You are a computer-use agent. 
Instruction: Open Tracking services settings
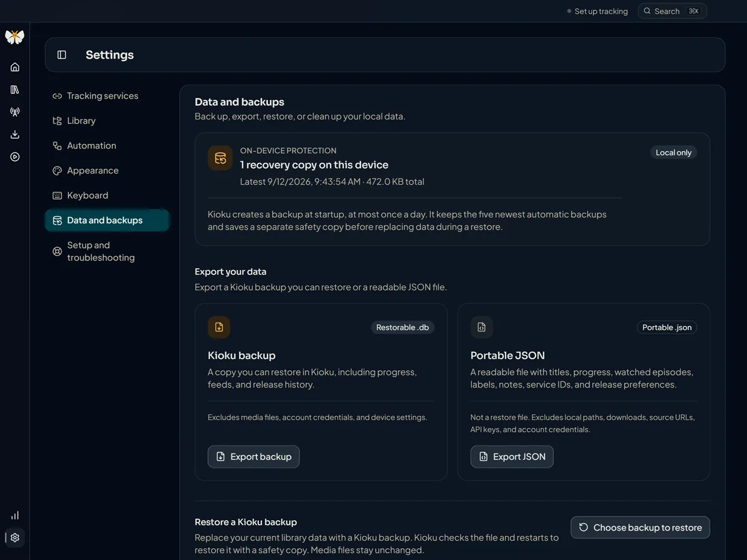[x=107, y=96]
